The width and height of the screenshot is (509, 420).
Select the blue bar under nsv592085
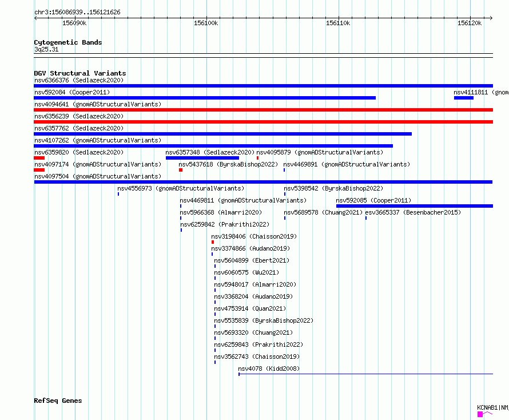click(x=415, y=206)
